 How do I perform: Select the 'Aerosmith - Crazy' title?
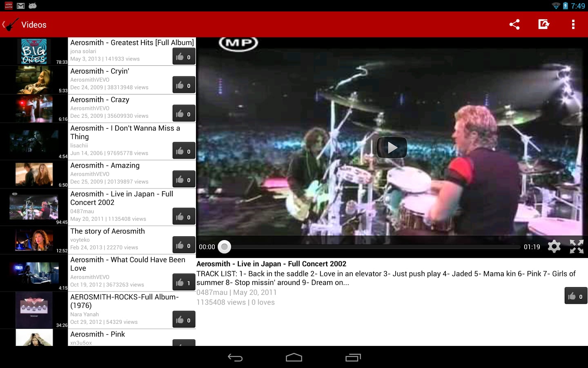coord(100,100)
